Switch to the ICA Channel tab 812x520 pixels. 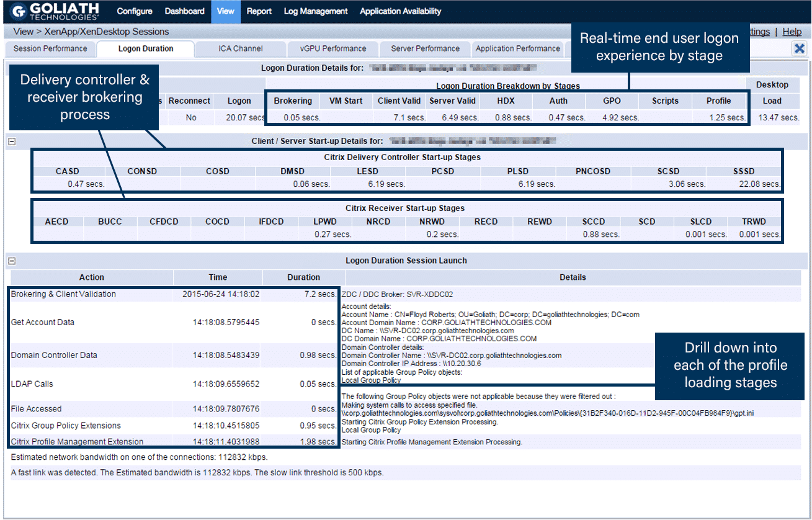coord(241,48)
